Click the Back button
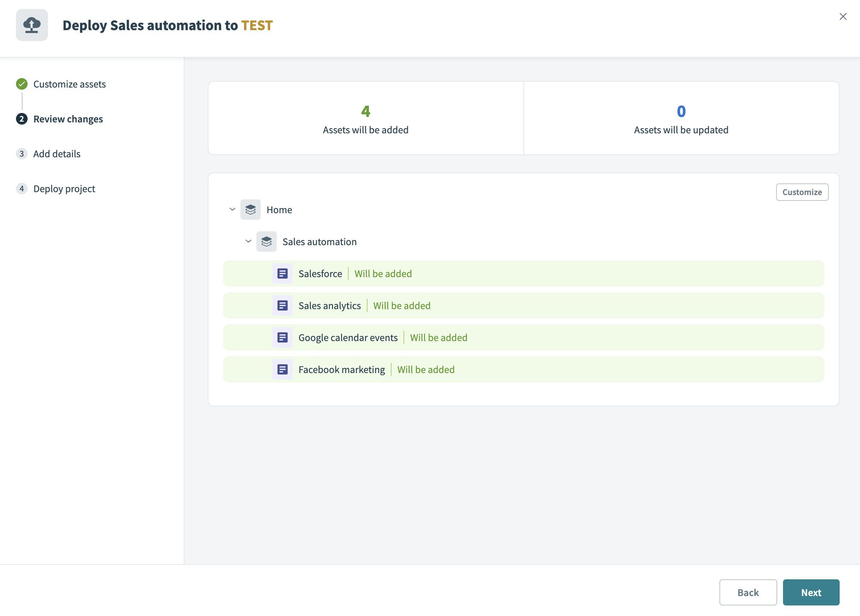 coord(748,592)
